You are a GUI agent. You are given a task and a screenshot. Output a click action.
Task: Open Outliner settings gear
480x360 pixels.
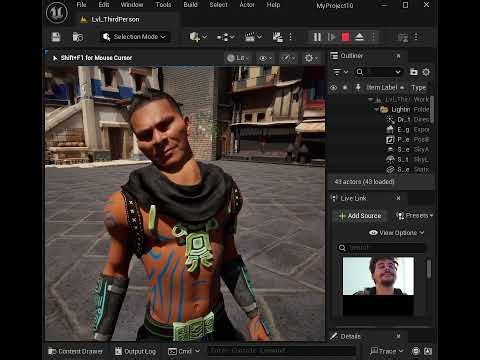[426, 72]
